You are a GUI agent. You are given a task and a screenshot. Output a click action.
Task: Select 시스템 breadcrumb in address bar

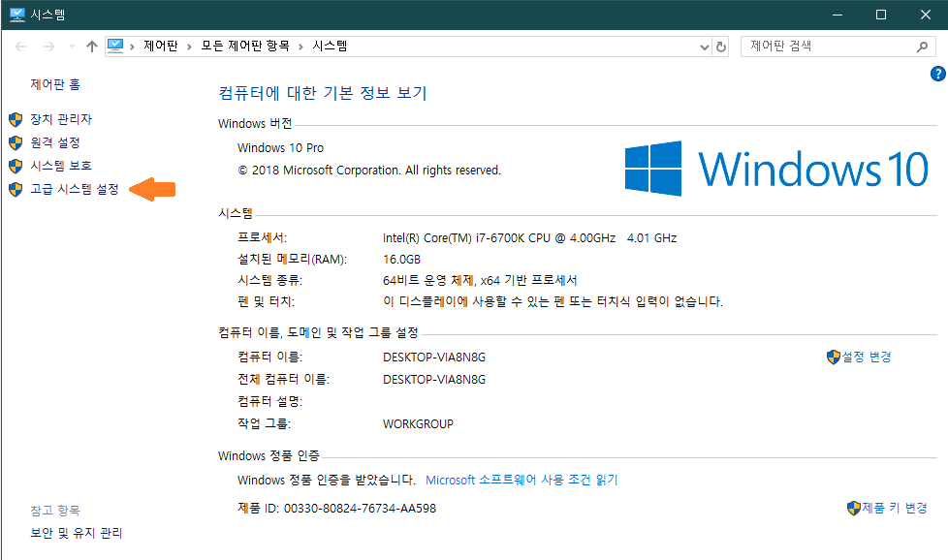330,46
